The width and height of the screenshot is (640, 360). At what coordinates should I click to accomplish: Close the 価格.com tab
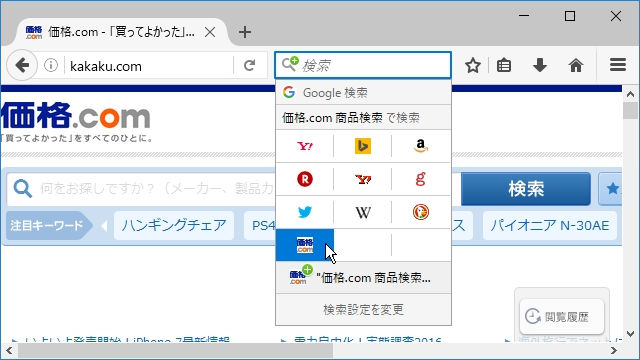[x=210, y=32]
